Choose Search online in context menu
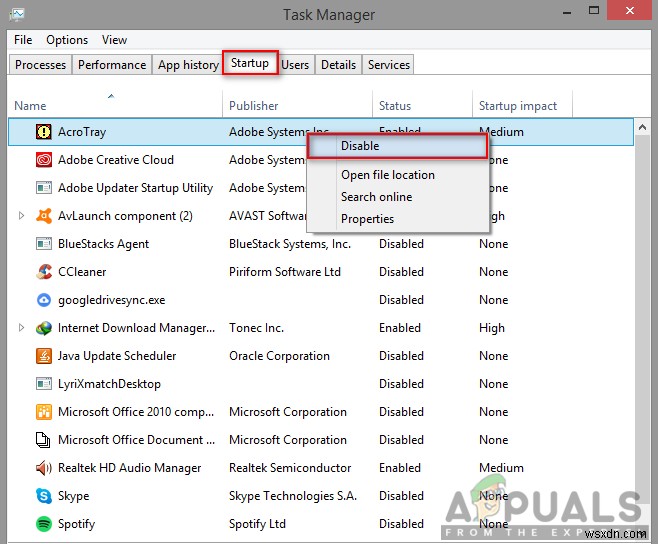The height and width of the screenshot is (544, 658). coord(376,197)
